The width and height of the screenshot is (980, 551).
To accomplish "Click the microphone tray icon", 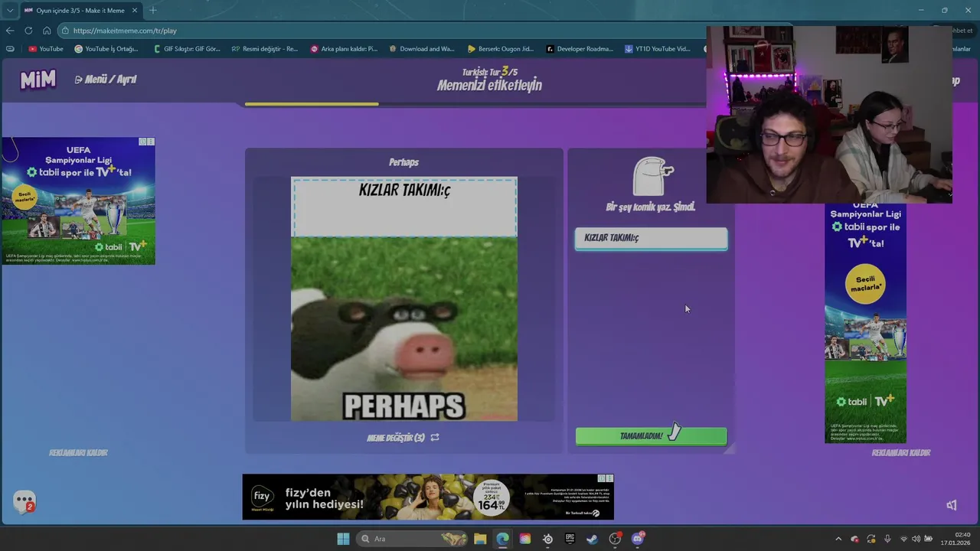I will click(887, 539).
